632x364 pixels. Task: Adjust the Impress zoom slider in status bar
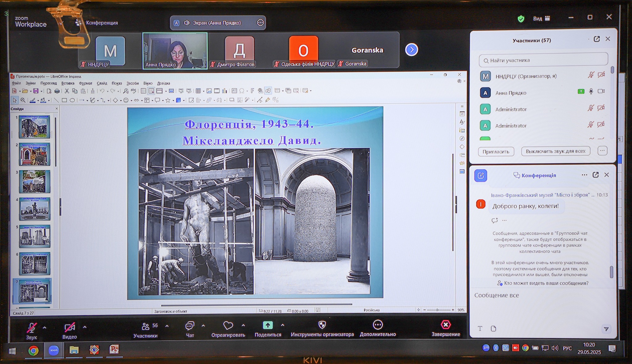tap(438, 310)
